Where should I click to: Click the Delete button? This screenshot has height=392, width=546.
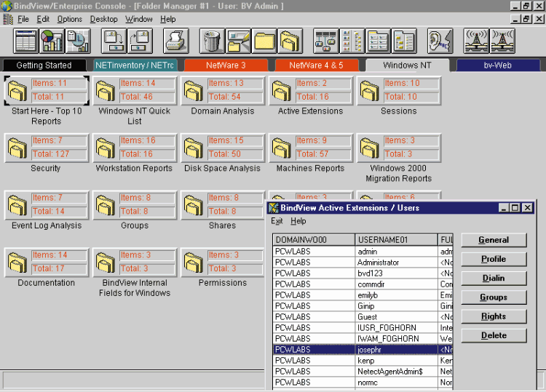coord(494,336)
